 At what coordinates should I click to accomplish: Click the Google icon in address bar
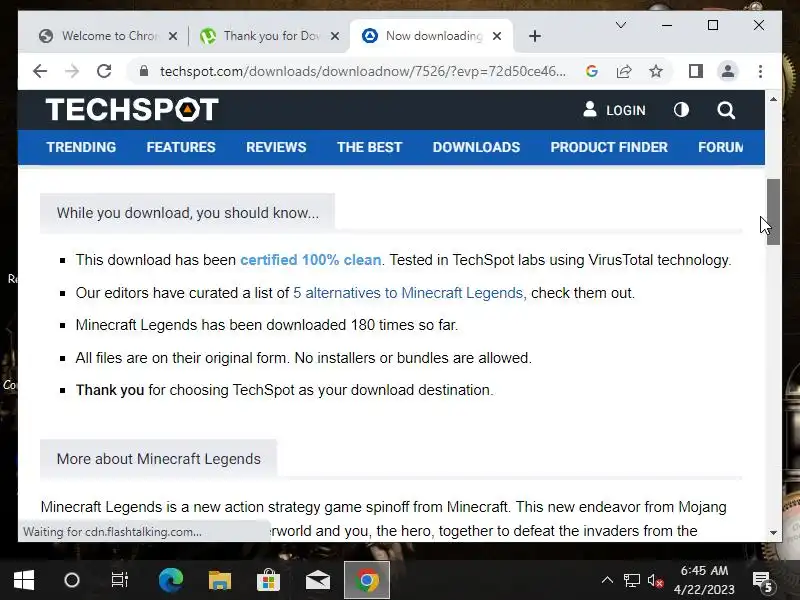click(x=592, y=71)
